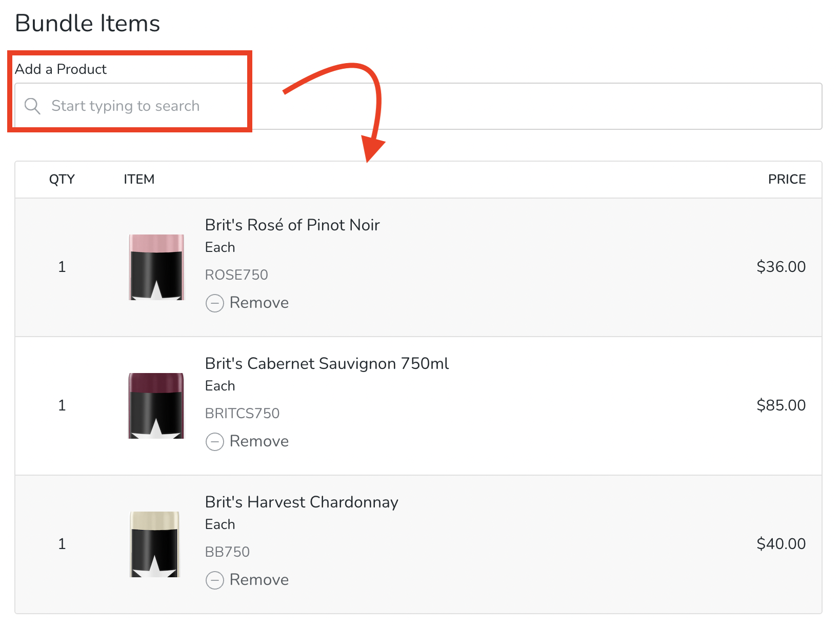Click the minus icon beside Cabernet Sauvignon Remove
The image size is (840, 626).
coord(215,442)
